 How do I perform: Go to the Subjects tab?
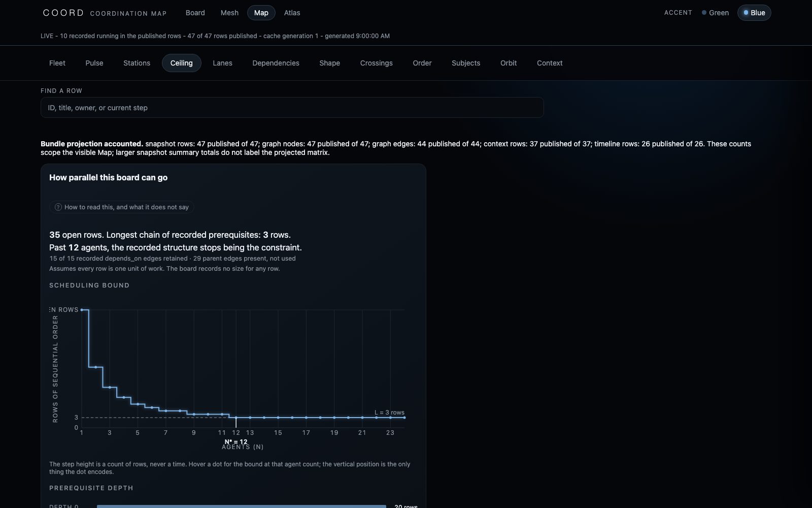[x=466, y=63]
